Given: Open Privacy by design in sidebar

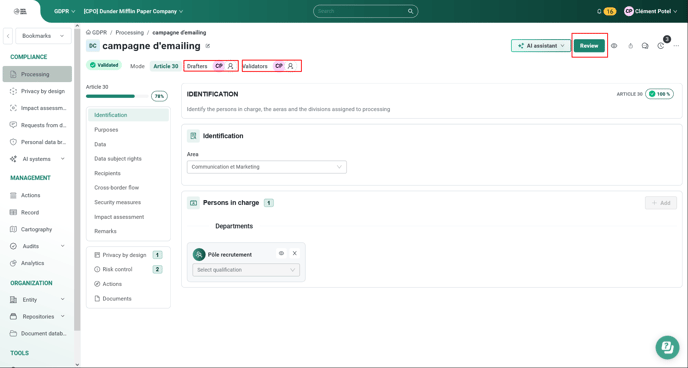Looking at the screenshot, I should coord(37,91).
